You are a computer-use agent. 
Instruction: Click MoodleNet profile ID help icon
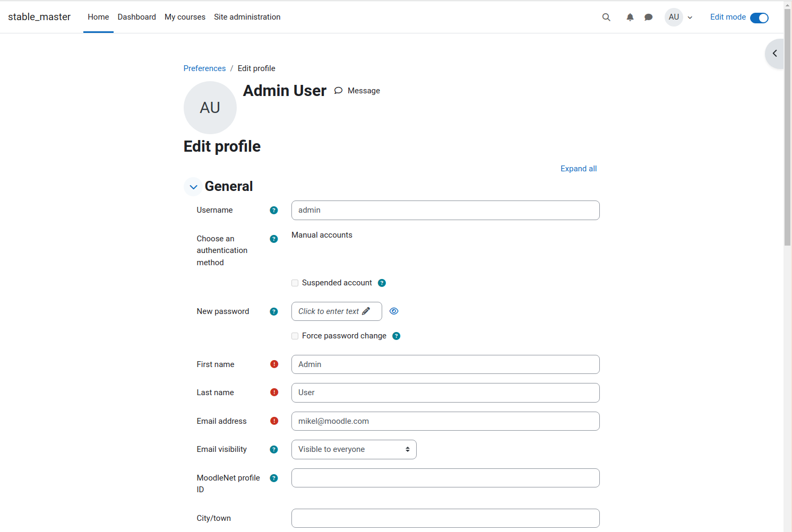274,478
